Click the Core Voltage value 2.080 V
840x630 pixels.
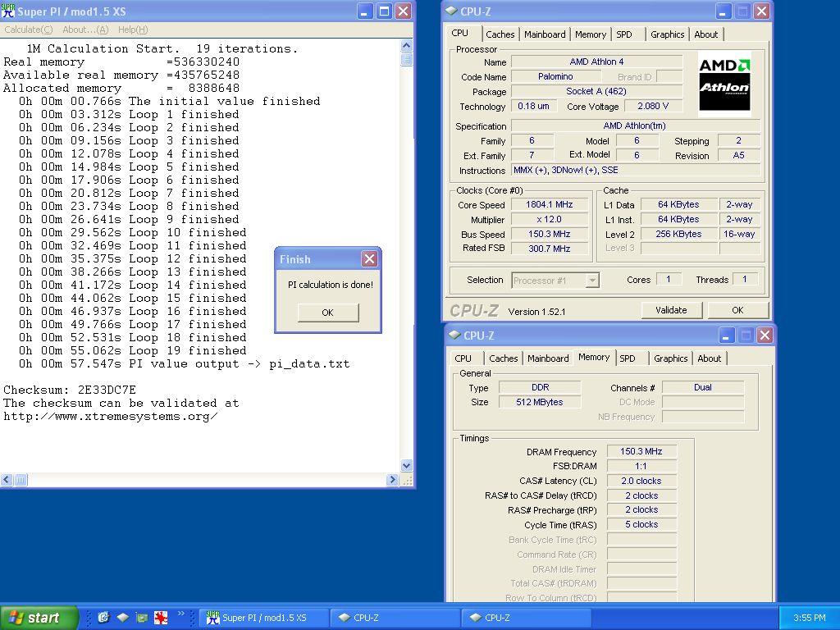(652, 106)
